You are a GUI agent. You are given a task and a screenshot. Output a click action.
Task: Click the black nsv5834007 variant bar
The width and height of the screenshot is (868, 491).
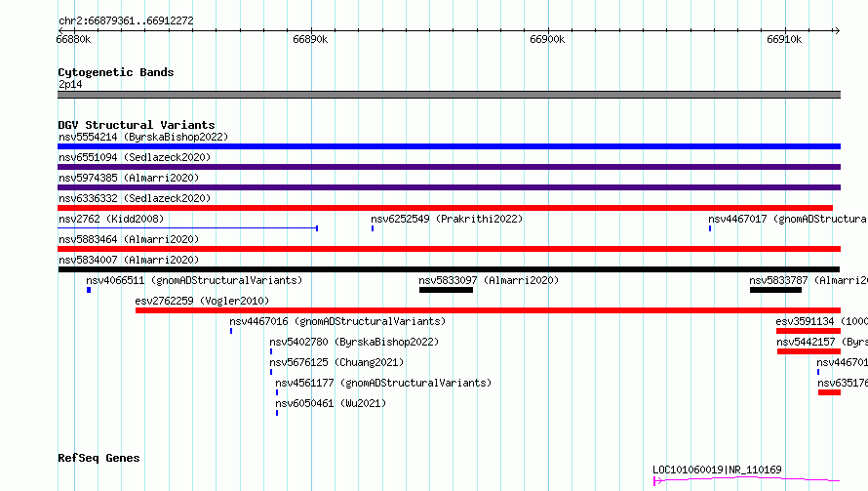click(x=449, y=269)
